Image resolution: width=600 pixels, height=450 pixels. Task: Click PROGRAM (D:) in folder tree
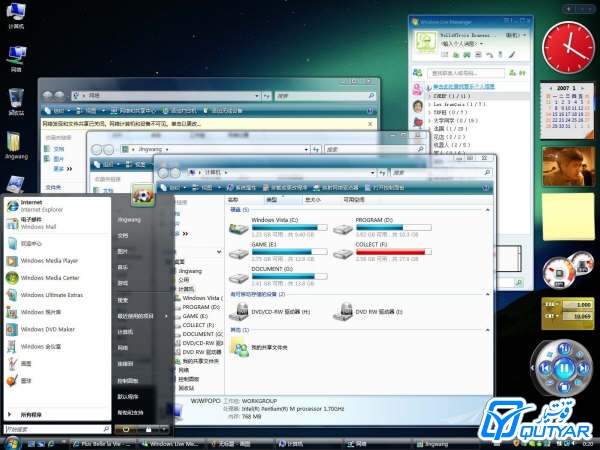(x=201, y=307)
